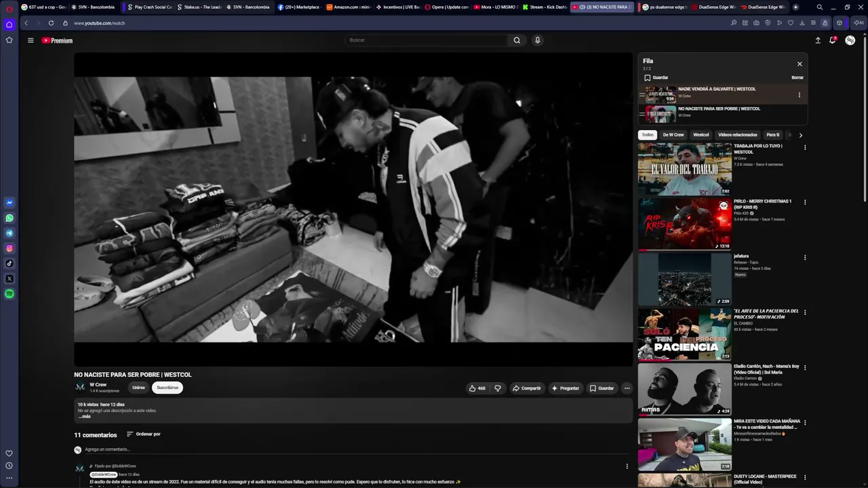The height and width of the screenshot is (488, 868).
Task: Open TikTok in the Opera sidebar
Action: point(9,264)
